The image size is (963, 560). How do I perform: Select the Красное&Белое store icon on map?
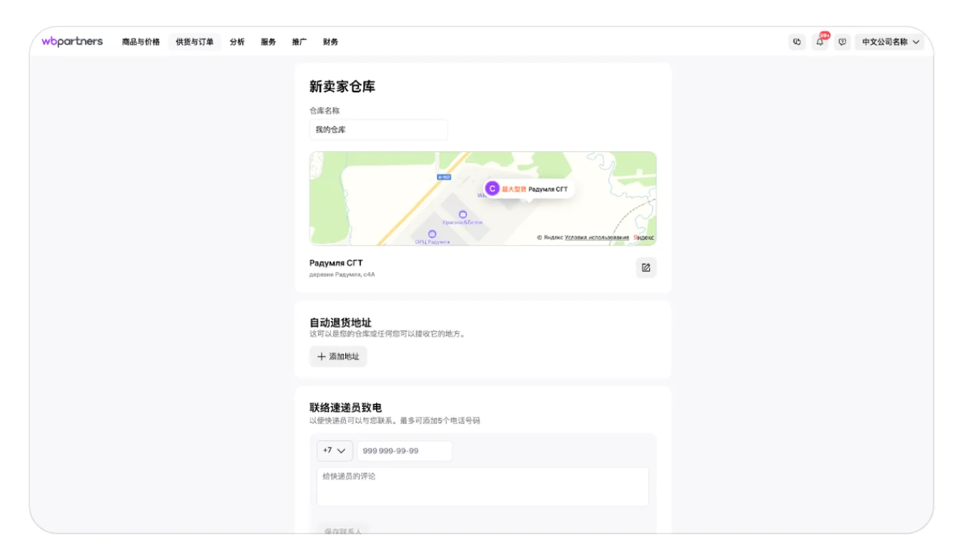(x=462, y=215)
